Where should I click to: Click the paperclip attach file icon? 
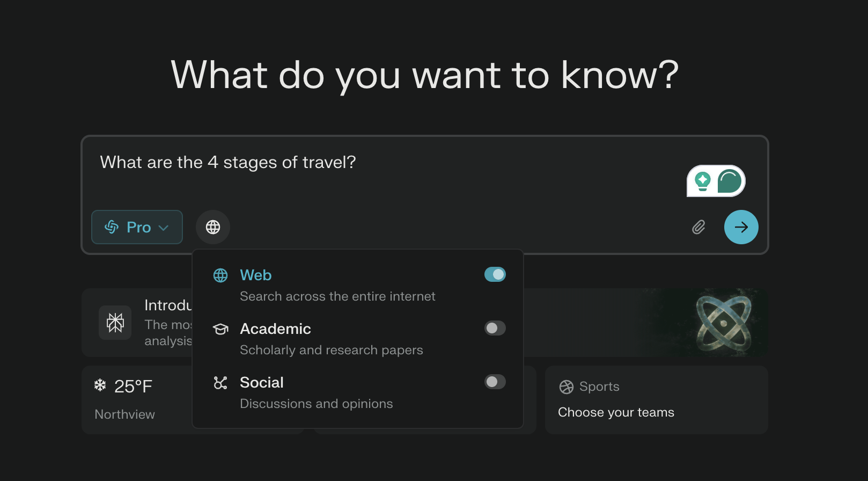click(698, 227)
